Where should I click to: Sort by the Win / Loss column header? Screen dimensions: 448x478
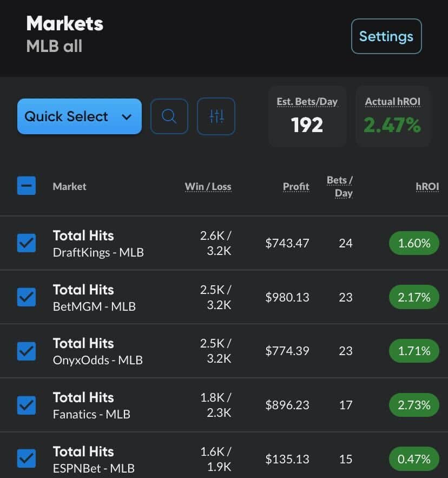[208, 187]
